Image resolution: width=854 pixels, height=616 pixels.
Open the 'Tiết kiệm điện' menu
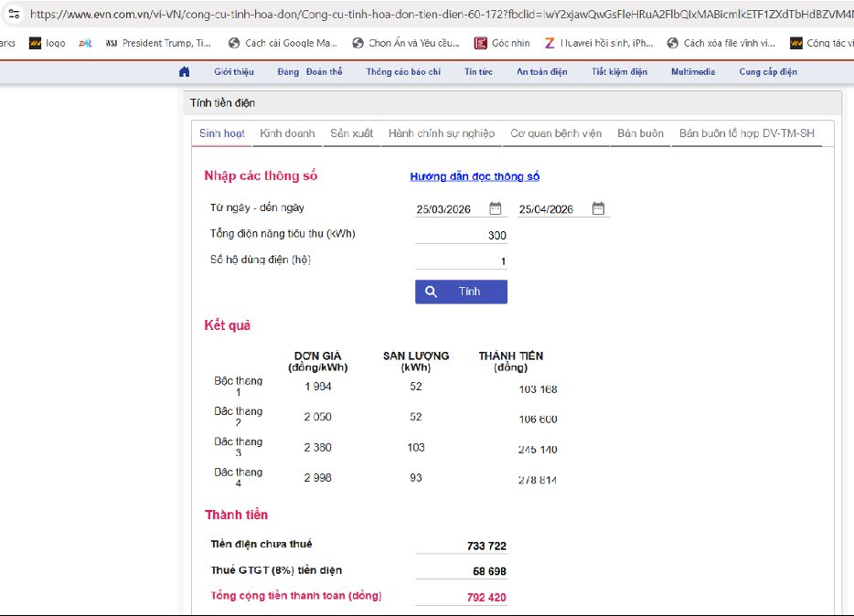click(619, 72)
